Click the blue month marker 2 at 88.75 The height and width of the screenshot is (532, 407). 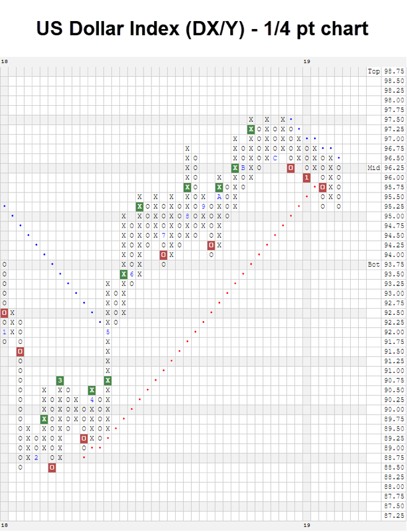point(36,458)
